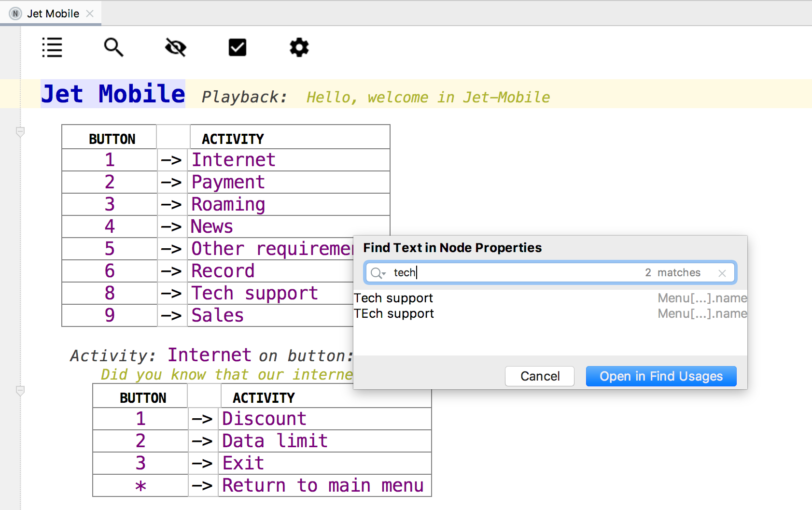
Task: Close the Jet Mobile tab
Action: [x=90, y=14]
